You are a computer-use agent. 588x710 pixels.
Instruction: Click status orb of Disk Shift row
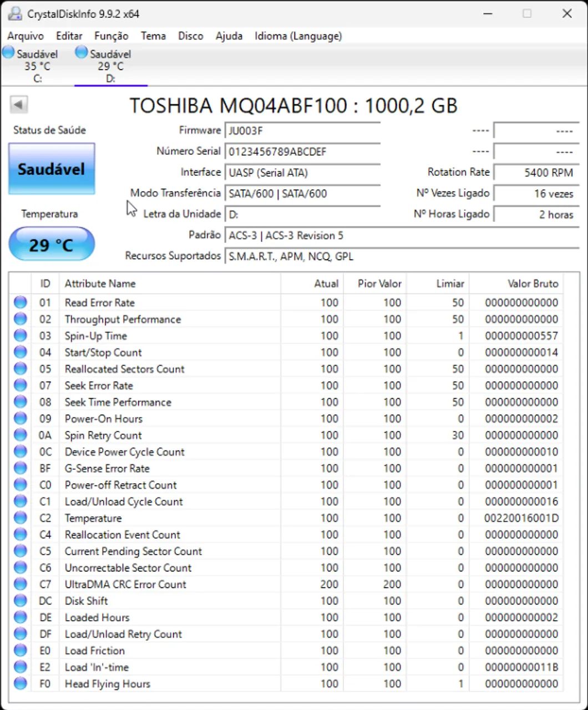(x=21, y=601)
